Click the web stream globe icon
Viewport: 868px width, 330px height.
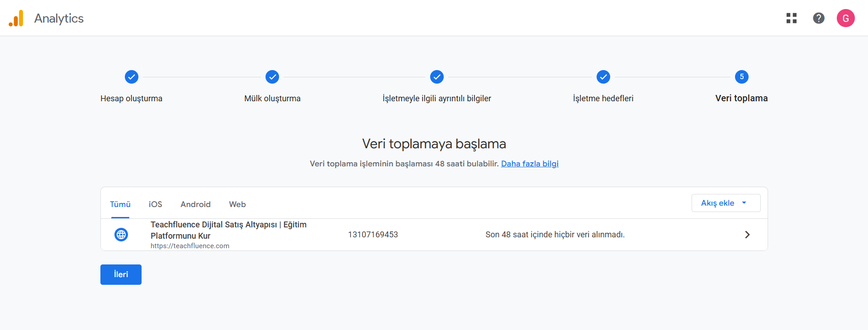(121, 235)
